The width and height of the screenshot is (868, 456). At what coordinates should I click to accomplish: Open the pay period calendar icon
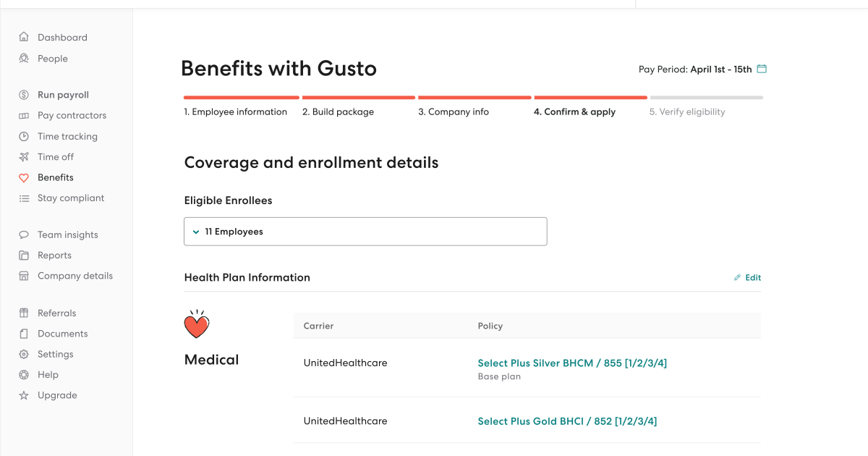coord(762,69)
